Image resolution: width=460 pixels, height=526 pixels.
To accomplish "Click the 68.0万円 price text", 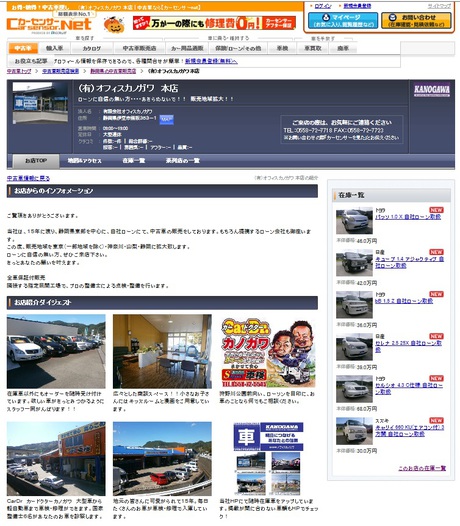I will tap(366, 409).
